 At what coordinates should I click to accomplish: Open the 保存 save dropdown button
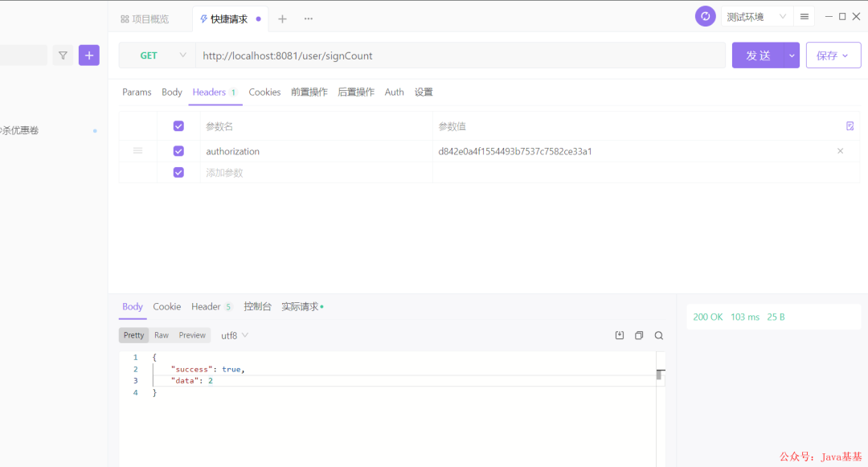pos(833,55)
